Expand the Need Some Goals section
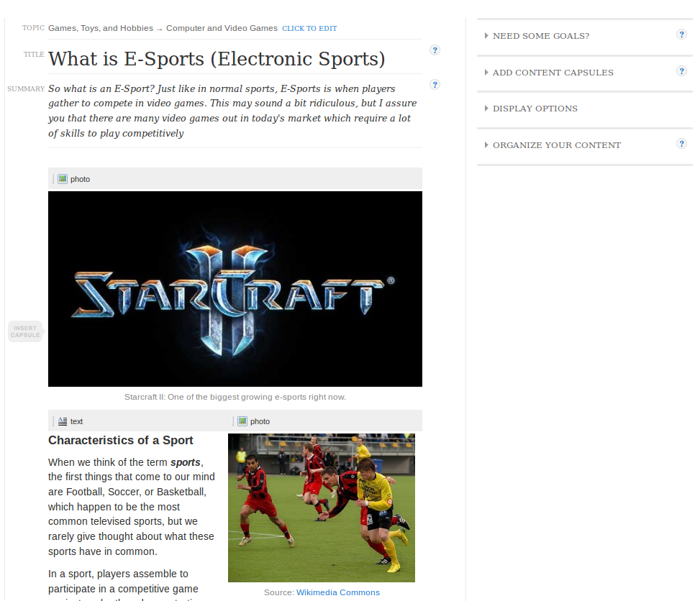This screenshot has width=700, height=601. pyautogui.click(x=537, y=36)
